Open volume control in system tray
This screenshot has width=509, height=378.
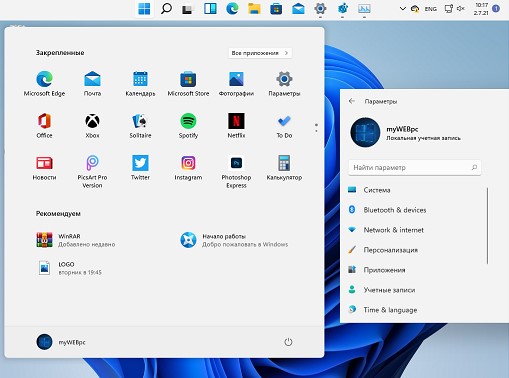coord(461,9)
